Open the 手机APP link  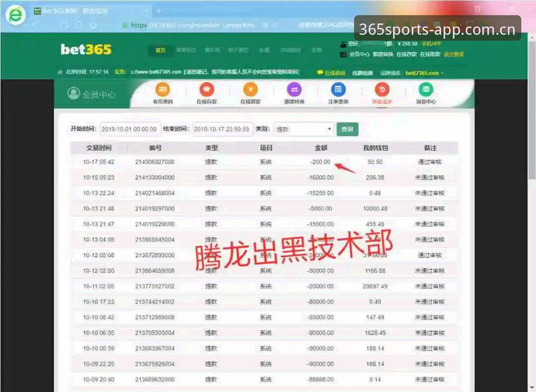(x=432, y=44)
